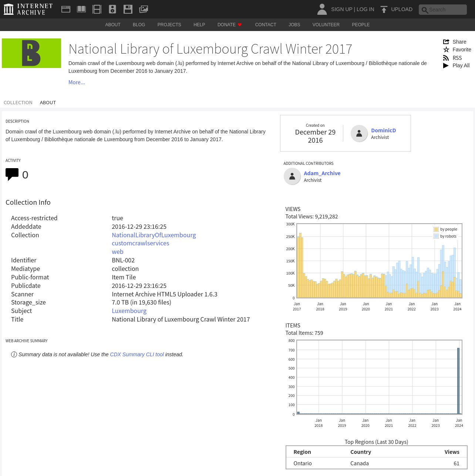The image size is (475, 476).
Task: Click the Favorite text link
Action: 462,50
